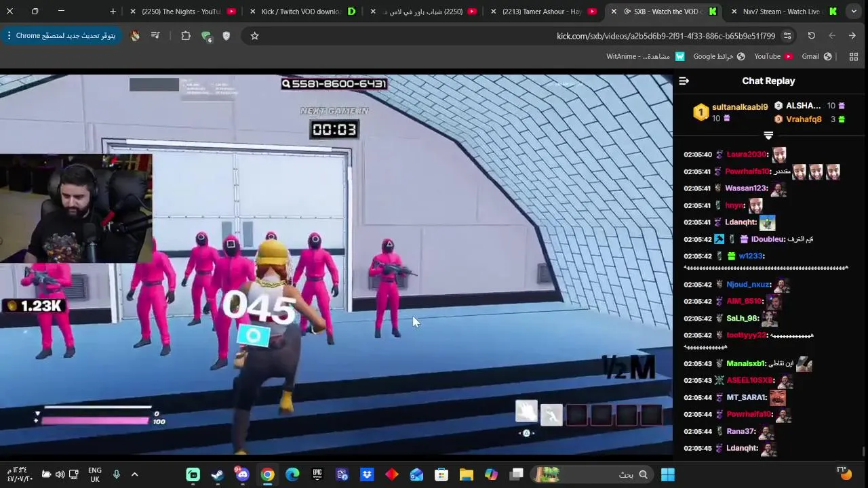The image size is (868, 488).
Task: Open the WitAnime bookmark
Action: [x=645, y=56]
